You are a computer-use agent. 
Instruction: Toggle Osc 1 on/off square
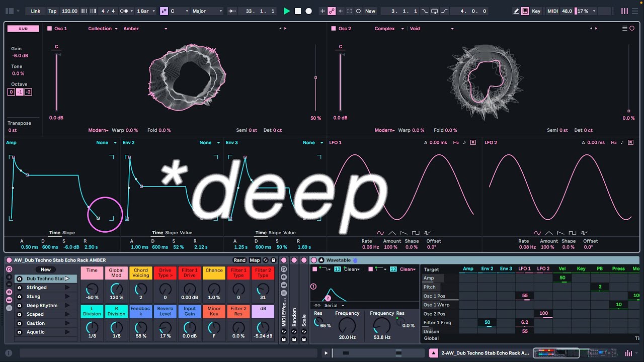[x=49, y=29]
